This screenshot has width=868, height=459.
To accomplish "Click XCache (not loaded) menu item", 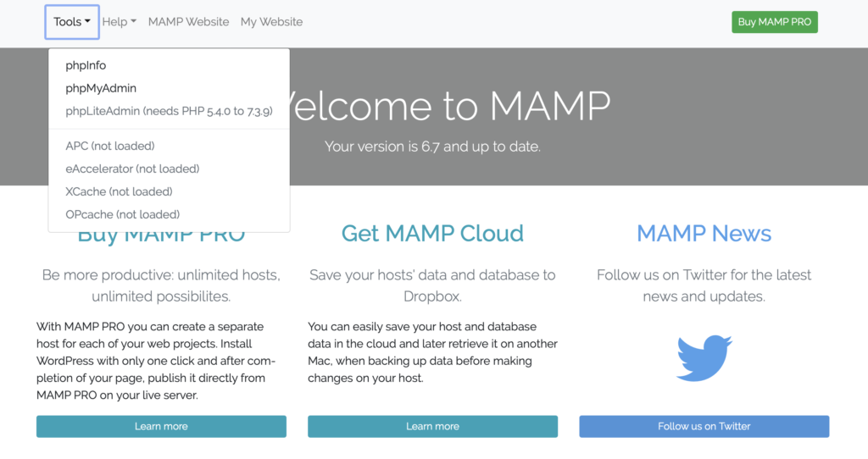I will tap(119, 191).
